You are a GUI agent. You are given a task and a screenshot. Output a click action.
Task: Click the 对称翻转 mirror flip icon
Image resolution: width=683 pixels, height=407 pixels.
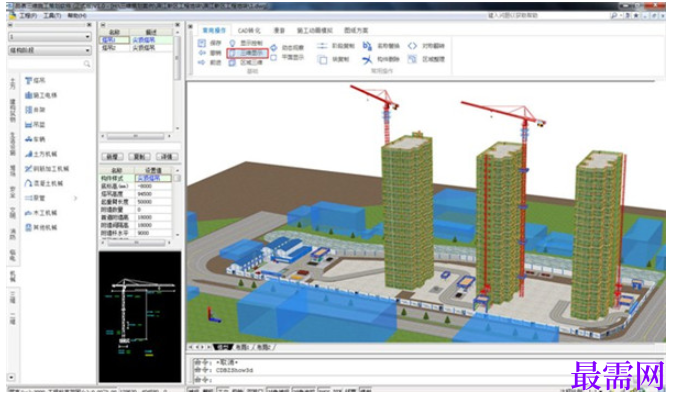coord(412,46)
